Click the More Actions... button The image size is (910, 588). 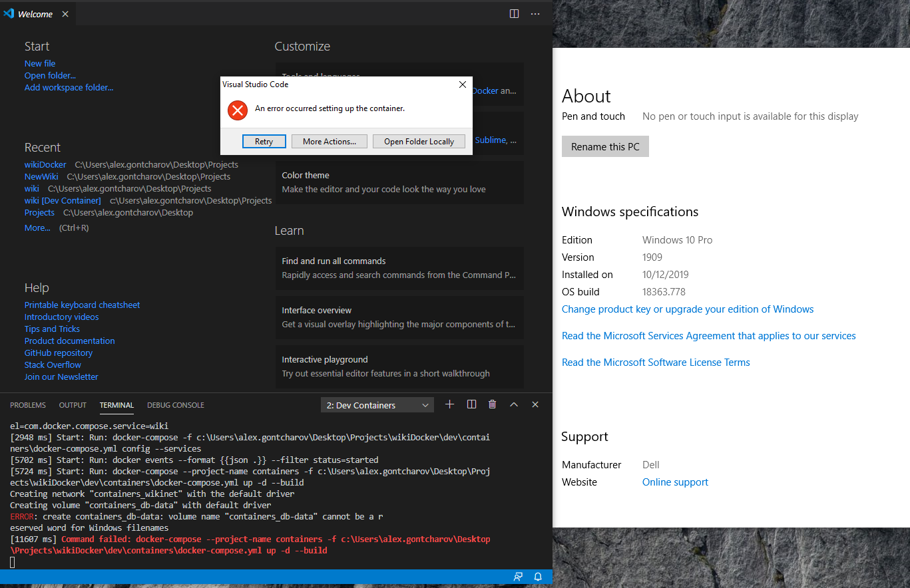coord(330,142)
